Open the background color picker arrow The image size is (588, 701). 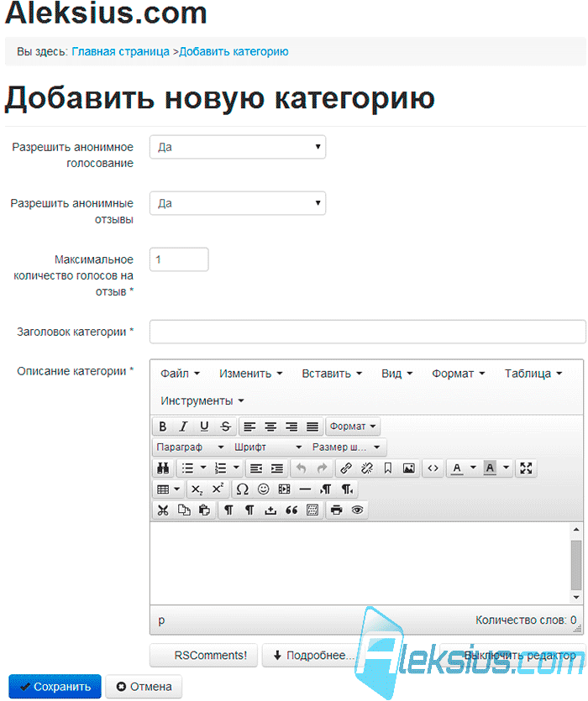tap(507, 468)
